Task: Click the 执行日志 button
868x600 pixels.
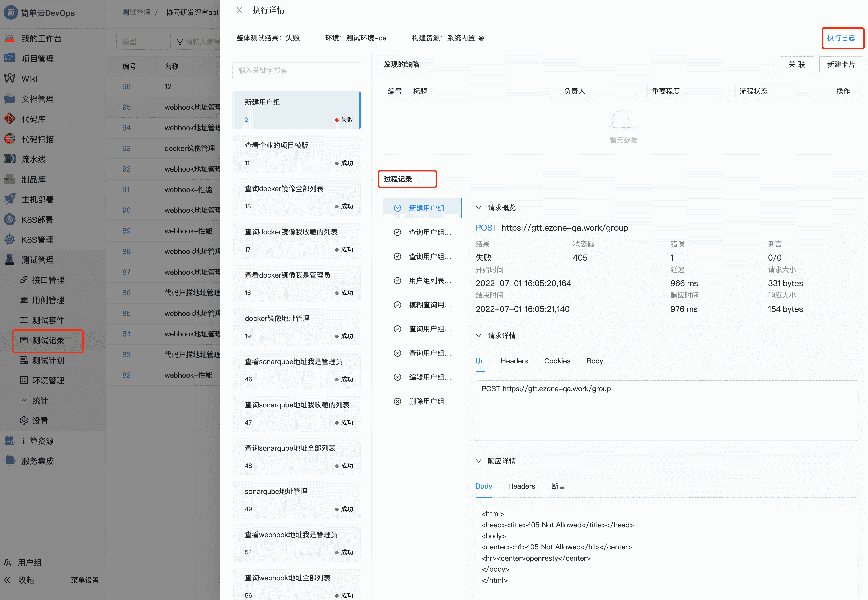Action: point(843,38)
